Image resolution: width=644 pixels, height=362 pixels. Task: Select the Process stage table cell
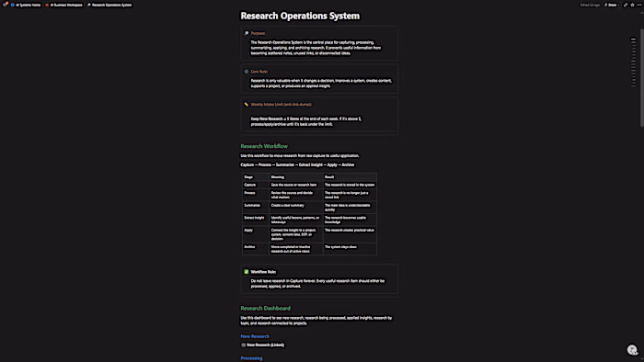pos(256,195)
